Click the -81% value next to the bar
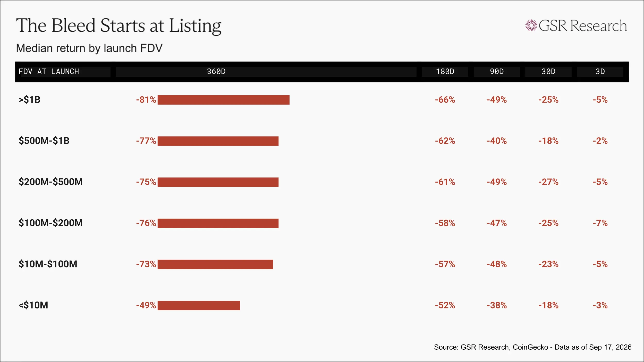 tap(146, 100)
